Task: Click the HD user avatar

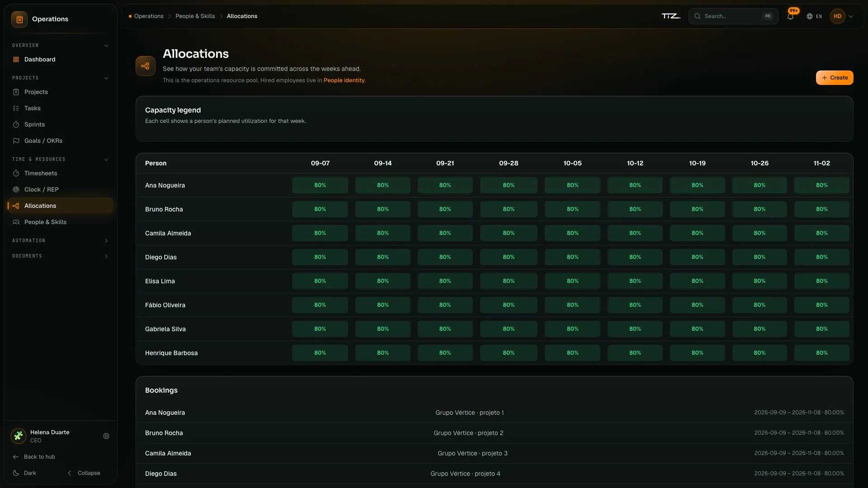Action: [838, 16]
